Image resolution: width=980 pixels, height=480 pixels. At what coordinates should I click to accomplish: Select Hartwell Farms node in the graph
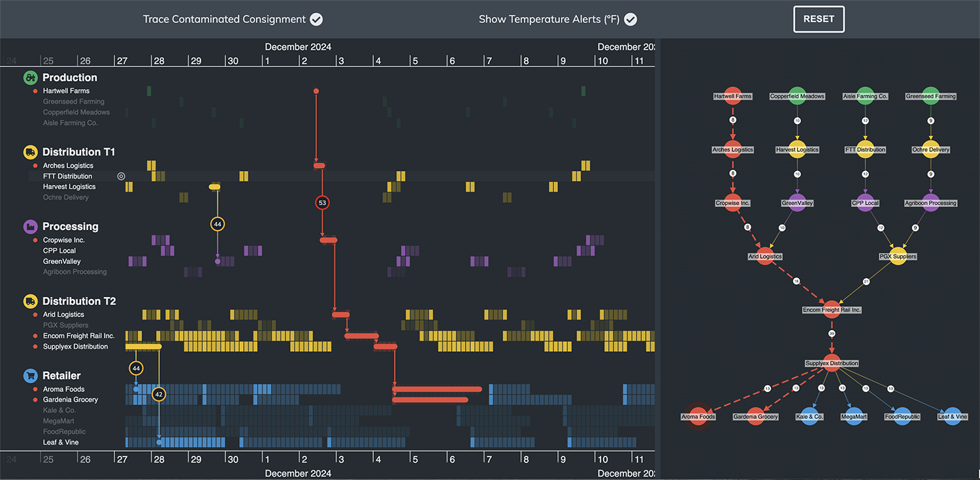point(733,96)
